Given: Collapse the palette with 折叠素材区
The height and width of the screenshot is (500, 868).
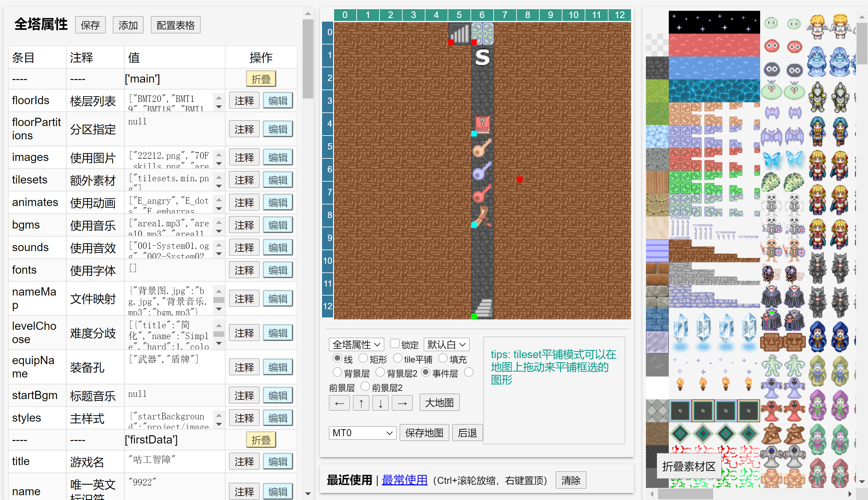Looking at the screenshot, I should (688, 466).
